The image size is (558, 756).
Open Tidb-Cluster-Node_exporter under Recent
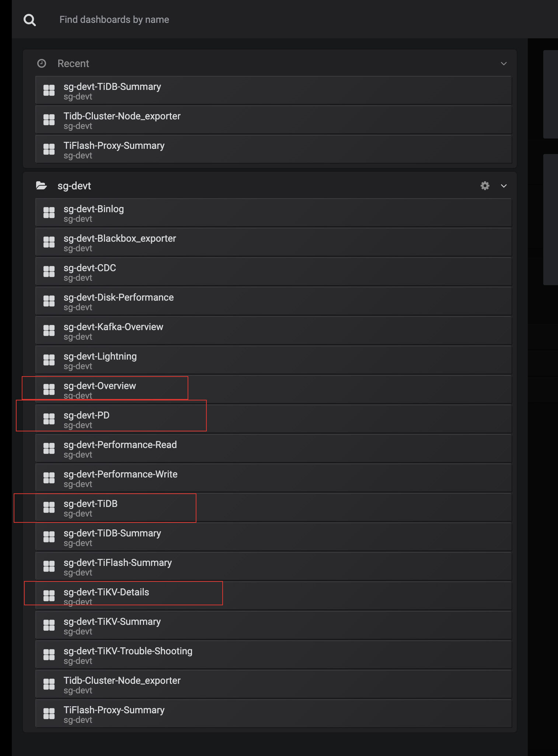[x=122, y=116]
